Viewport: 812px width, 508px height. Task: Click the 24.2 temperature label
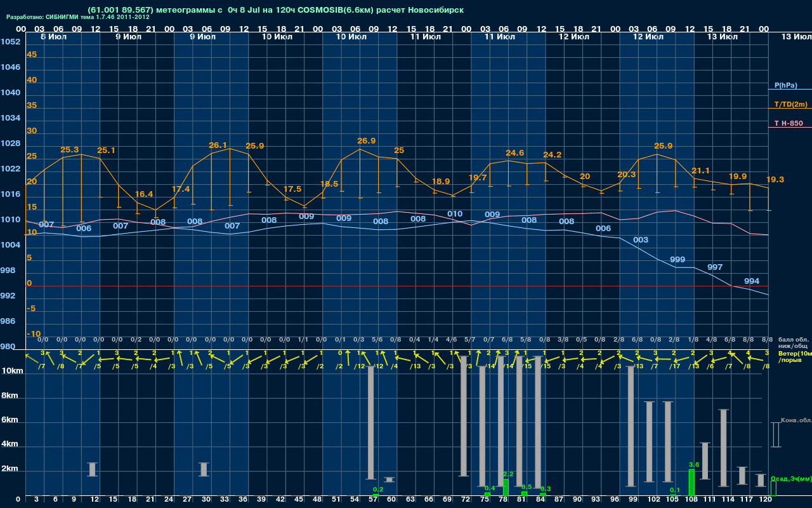point(553,155)
